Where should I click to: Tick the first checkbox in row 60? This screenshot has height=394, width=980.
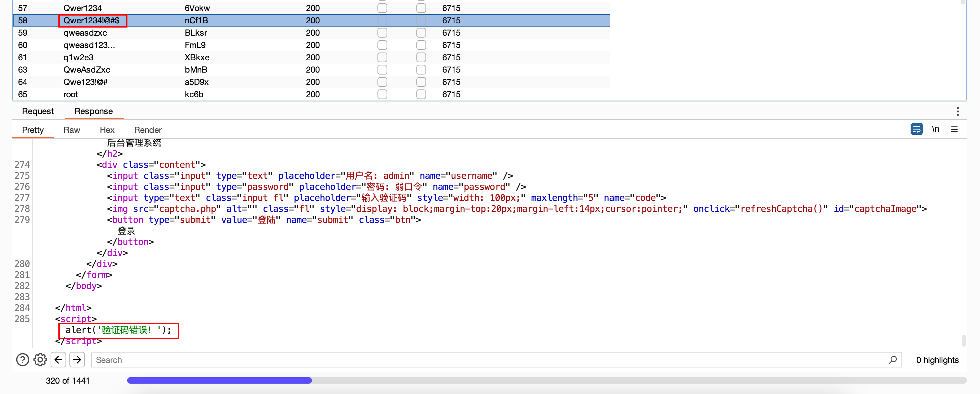(x=382, y=45)
